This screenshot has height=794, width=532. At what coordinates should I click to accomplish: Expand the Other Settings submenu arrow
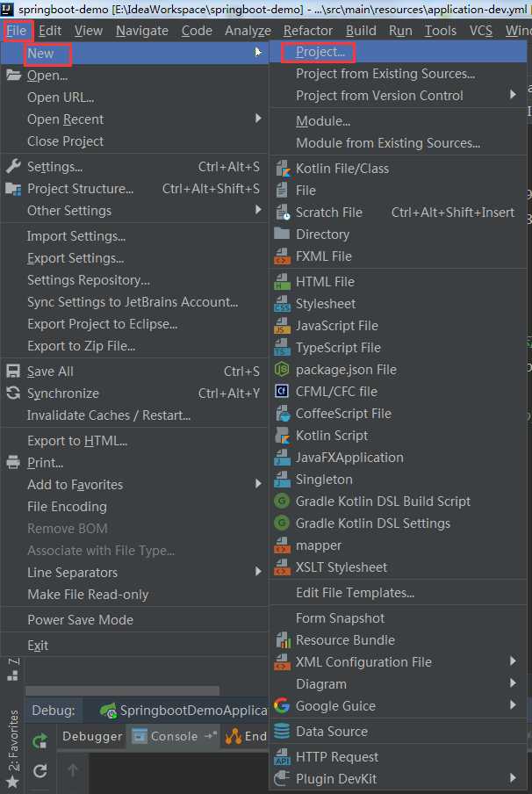pos(258,210)
